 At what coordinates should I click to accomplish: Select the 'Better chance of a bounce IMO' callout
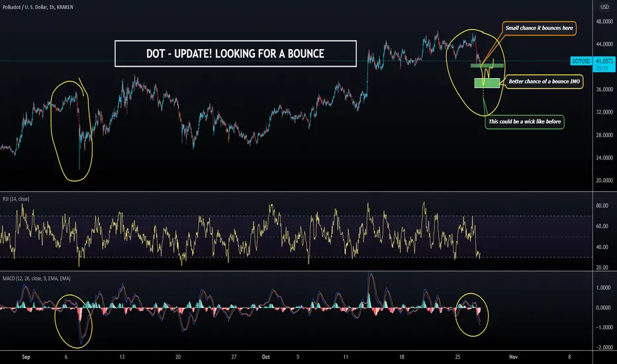(544, 81)
